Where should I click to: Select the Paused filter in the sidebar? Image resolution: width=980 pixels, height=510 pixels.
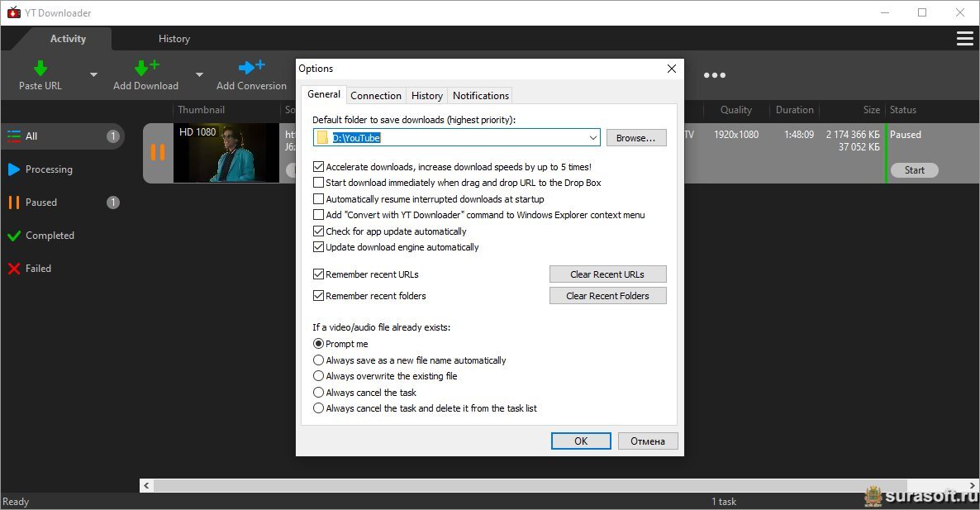coord(63,203)
